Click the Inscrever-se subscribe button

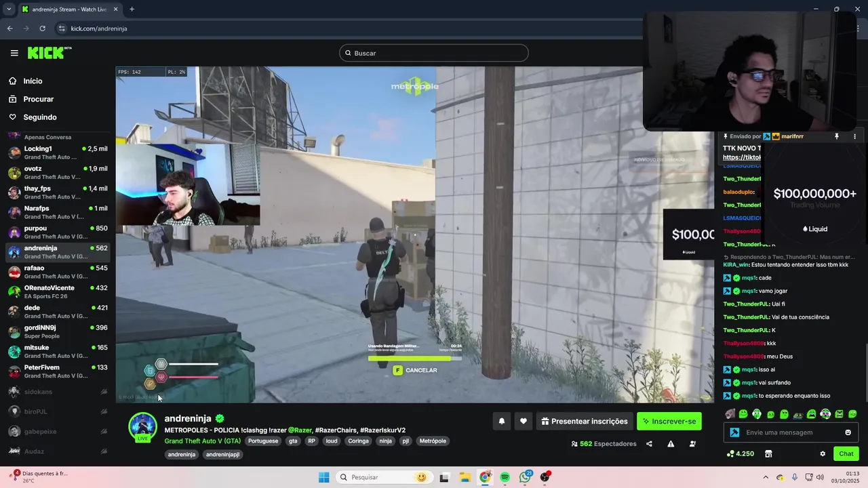pos(669,422)
